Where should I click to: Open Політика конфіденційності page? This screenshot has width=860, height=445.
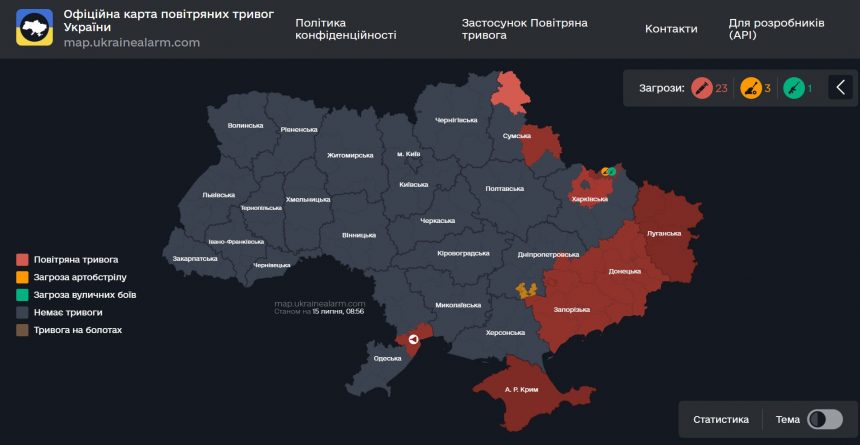click(346, 29)
